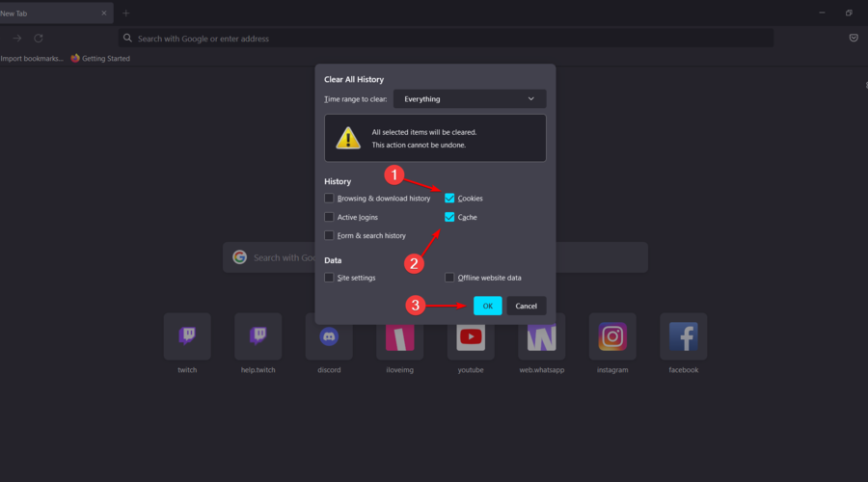Open the facebook shortcut tile
Viewport: 868px width, 482px height.
coord(683,336)
